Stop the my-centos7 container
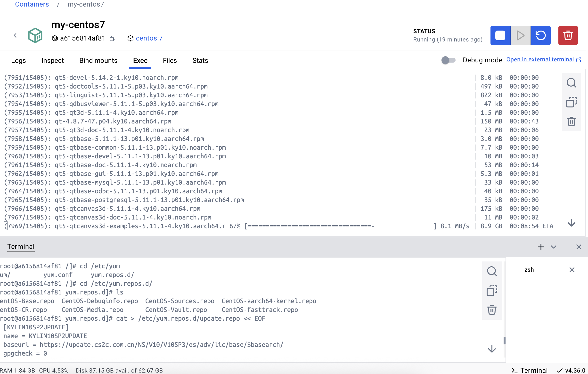Image resolution: width=588 pixels, height=374 pixels. [x=500, y=35]
